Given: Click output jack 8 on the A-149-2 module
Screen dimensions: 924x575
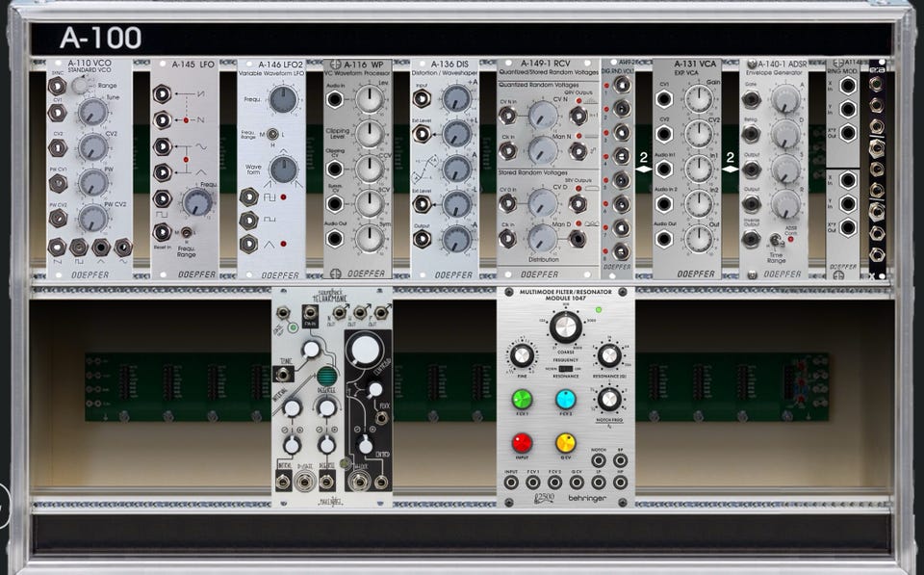Looking at the screenshot, I should click(x=621, y=251).
